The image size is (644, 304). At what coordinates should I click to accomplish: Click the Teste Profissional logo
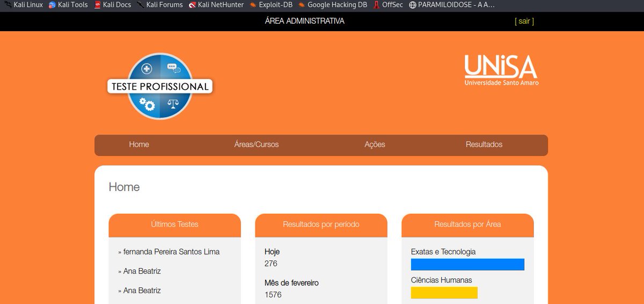click(x=160, y=86)
